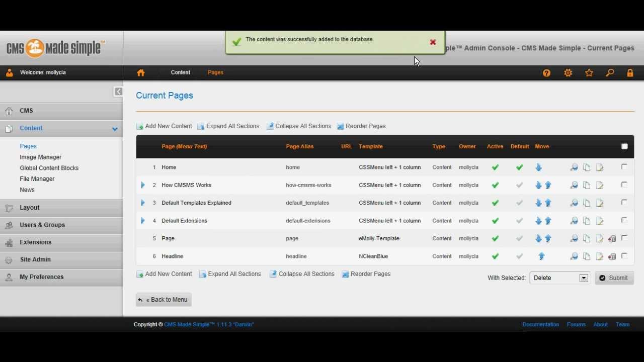Select the Default Templates Explained row checkbox
Viewport: 644px width, 362px height.
pos(624,202)
